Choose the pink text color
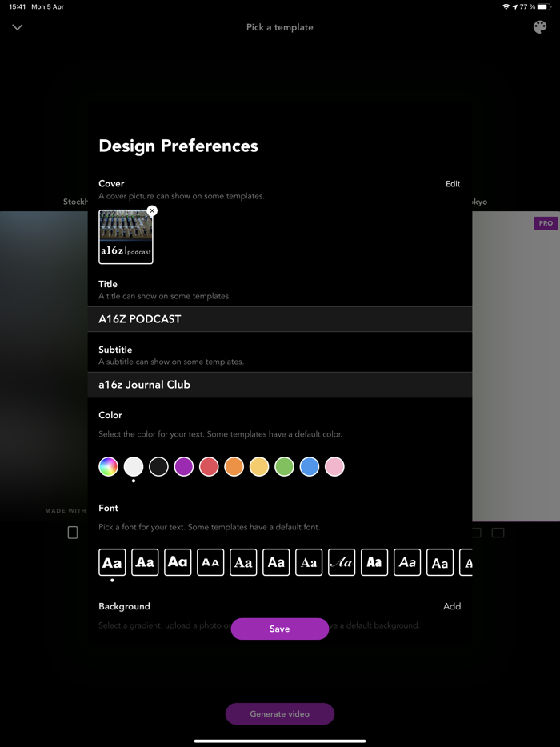 tap(334, 466)
